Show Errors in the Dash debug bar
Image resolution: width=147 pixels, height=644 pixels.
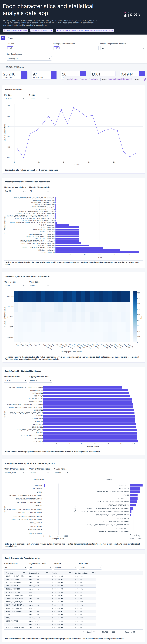pyautogui.click(x=83, y=79)
